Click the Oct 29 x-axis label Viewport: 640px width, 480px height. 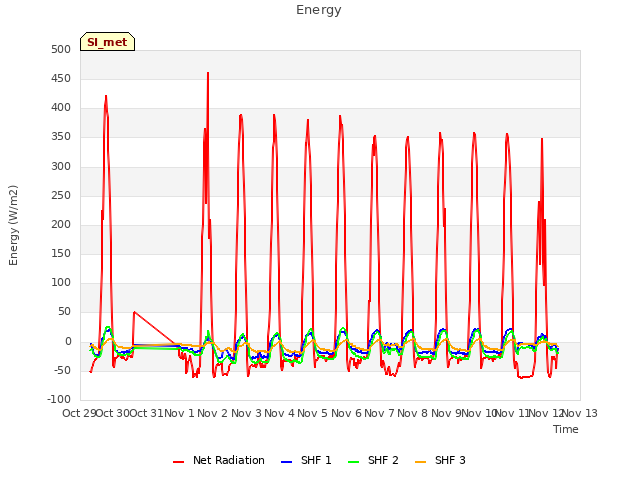point(79,413)
